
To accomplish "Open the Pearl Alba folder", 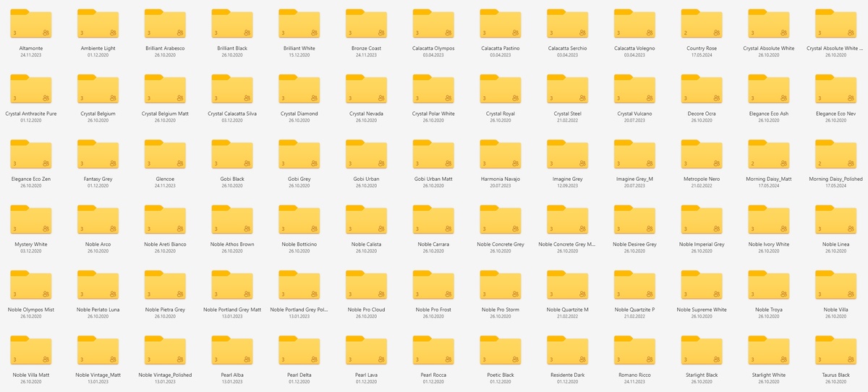I will tap(232, 350).
